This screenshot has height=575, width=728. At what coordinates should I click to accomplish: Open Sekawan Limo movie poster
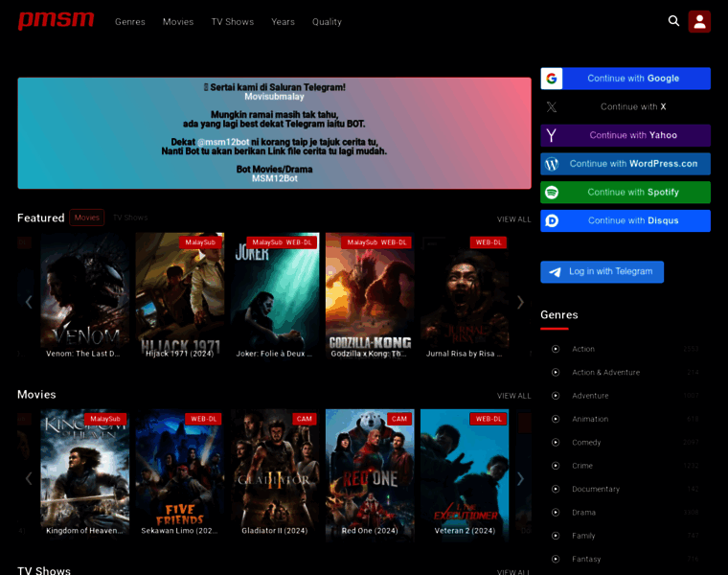tap(180, 474)
